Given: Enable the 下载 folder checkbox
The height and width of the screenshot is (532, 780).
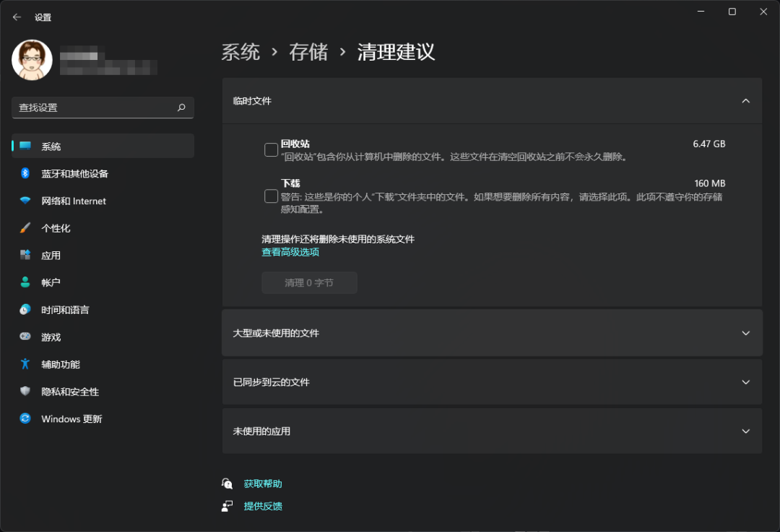Looking at the screenshot, I should point(272,196).
